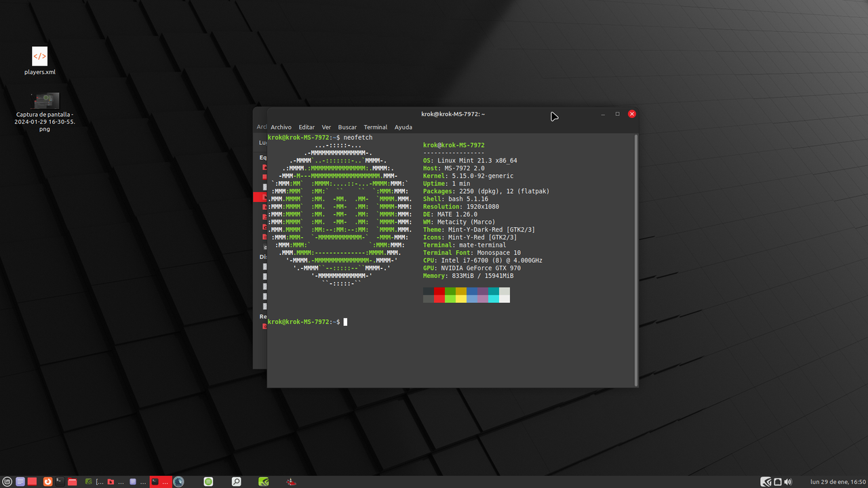The height and width of the screenshot is (488, 868).
Task: Click the Theme: Mint-Y-Dark-Red line
Action: coord(479,230)
